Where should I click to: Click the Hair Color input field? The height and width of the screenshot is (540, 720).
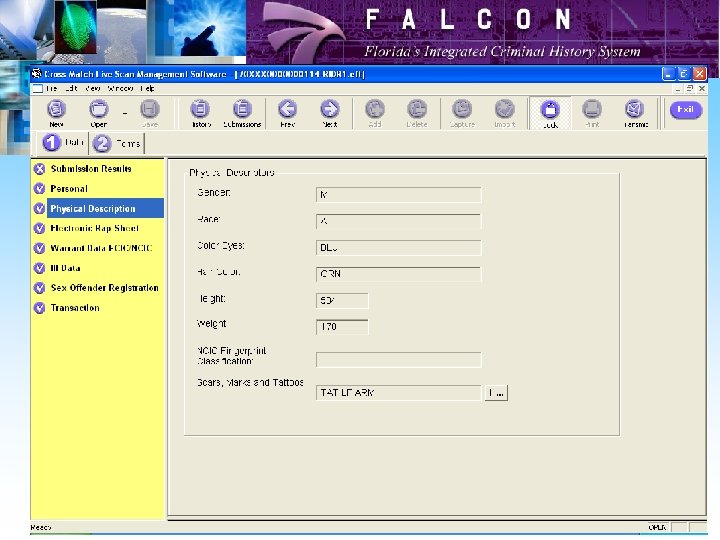click(x=399, y=274)
